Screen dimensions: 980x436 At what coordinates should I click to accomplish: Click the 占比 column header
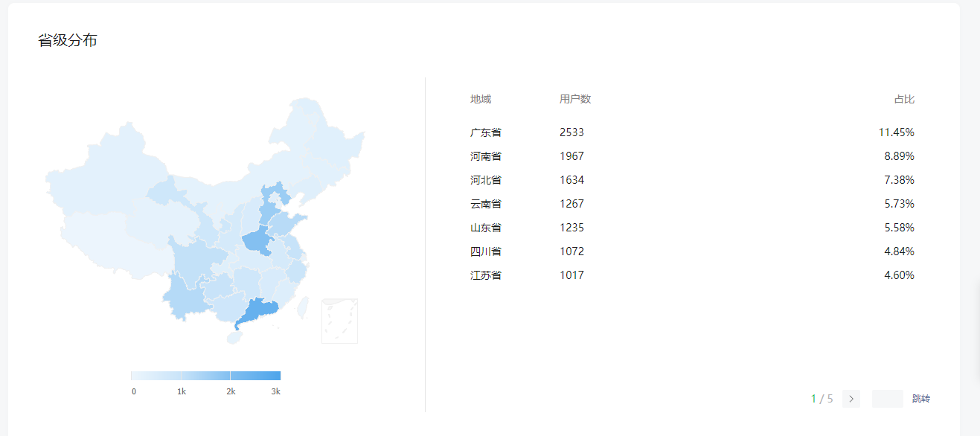point(904,99)
